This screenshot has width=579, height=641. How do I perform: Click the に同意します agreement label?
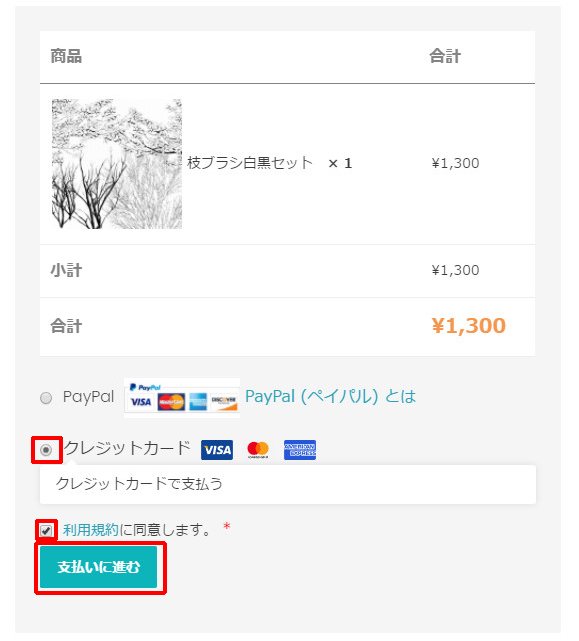pos(165,530)
